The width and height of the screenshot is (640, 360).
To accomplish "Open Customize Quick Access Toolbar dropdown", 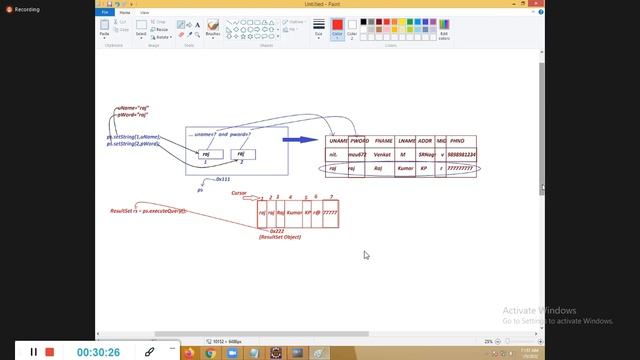I will pyautogui.click(x=131, y=4).
